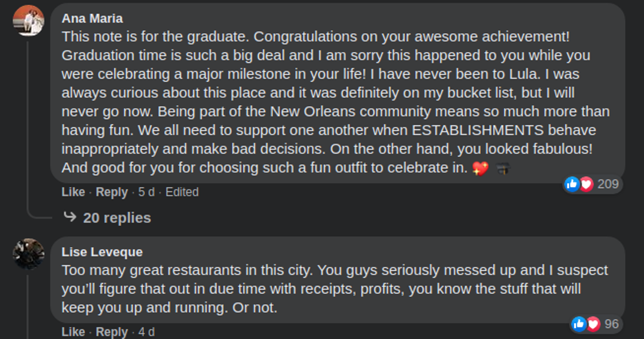Click Ana Maria's name
Viewport: 644px width, 339px height.
click(91, 18)
